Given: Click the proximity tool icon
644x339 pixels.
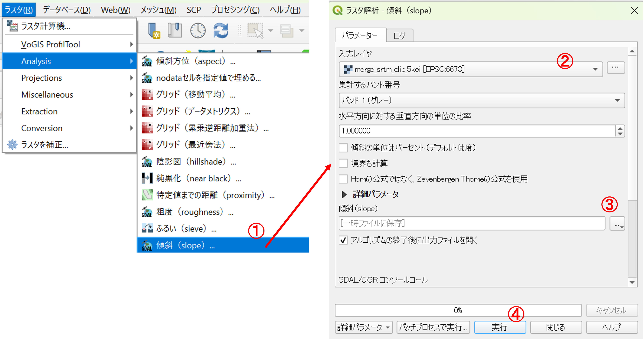Looking at the screenshot, I should click(x=147, y=195).
